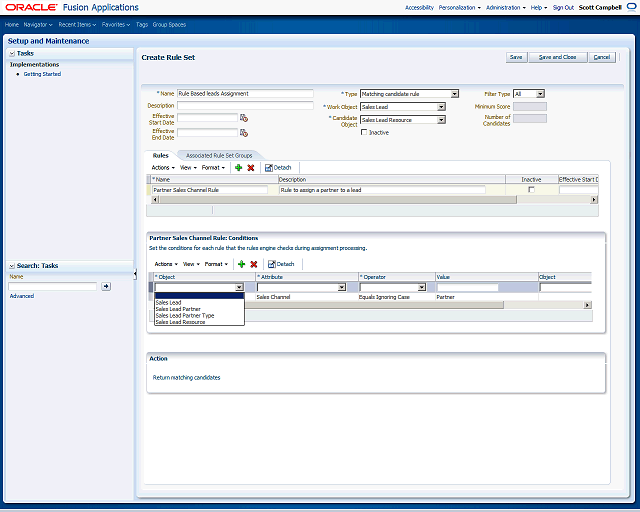This screenshot has width=640, height=512.
Task: Check Inactive for Partner Sales Channel Rule row
Action: pyautogui.click(x=531, y=189)
